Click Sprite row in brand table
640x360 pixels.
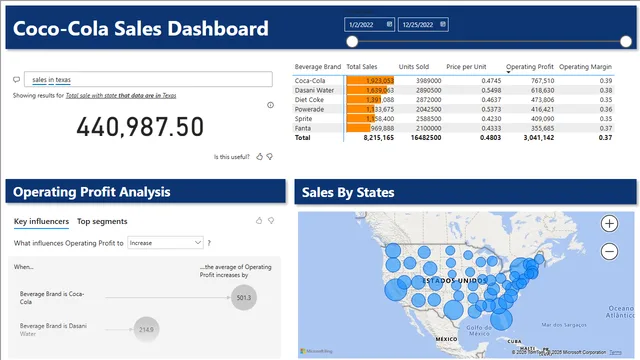(453, 118)
